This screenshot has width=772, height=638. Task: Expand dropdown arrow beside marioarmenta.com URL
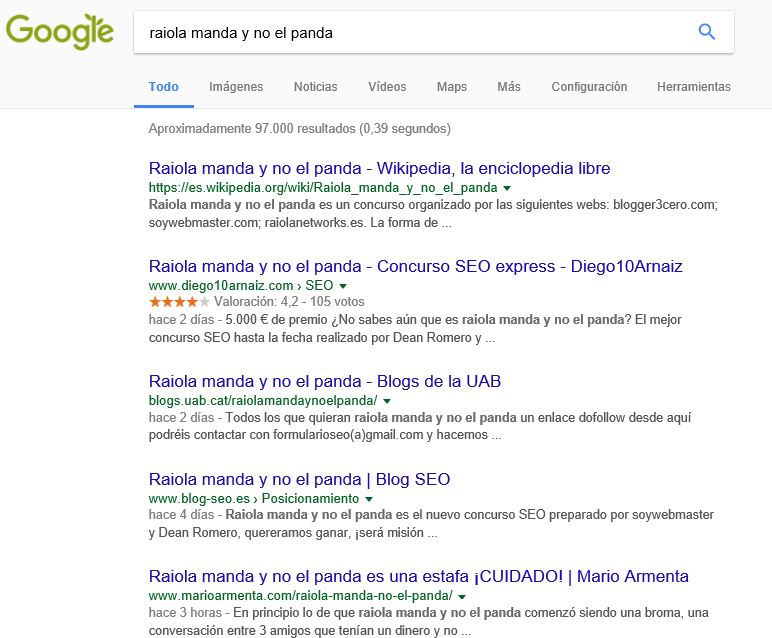(462, 596)
